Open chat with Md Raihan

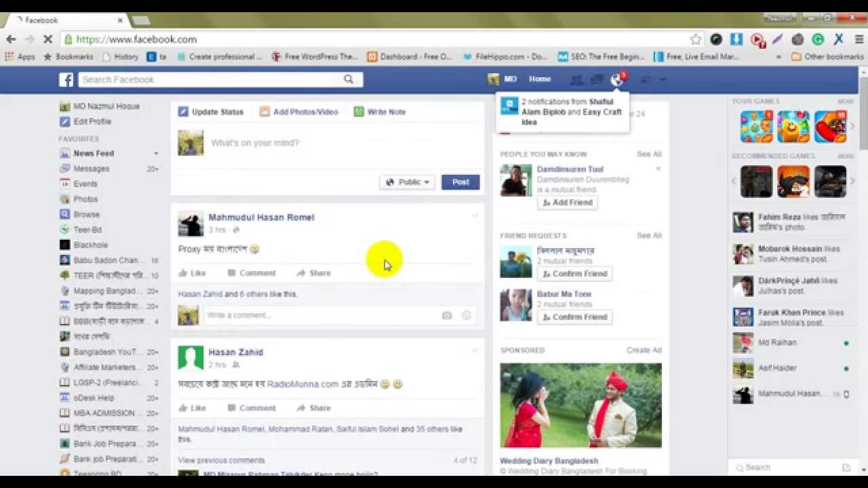[777, 343]
